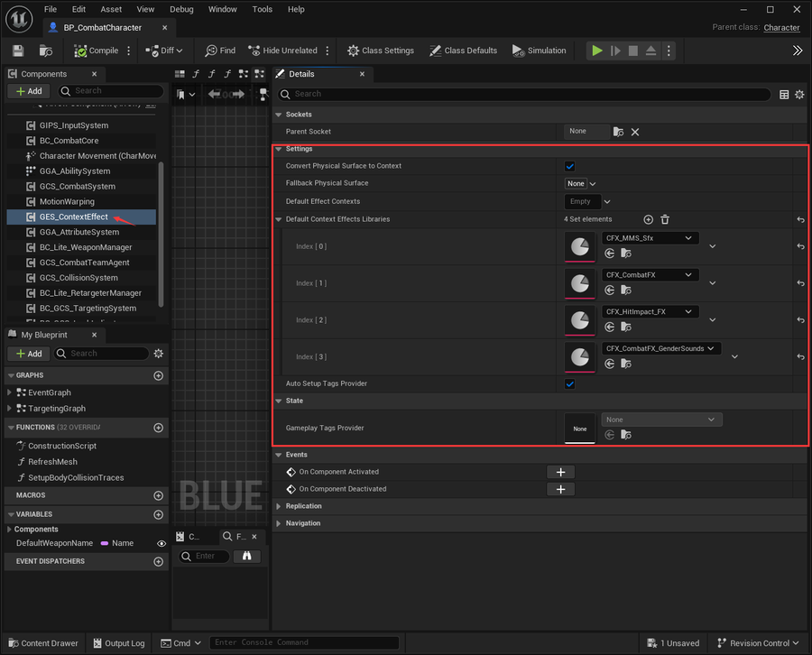Screen dimensions: 812x655
Task: Open My Blueprint settings gear
Action: tap(159, 353)
